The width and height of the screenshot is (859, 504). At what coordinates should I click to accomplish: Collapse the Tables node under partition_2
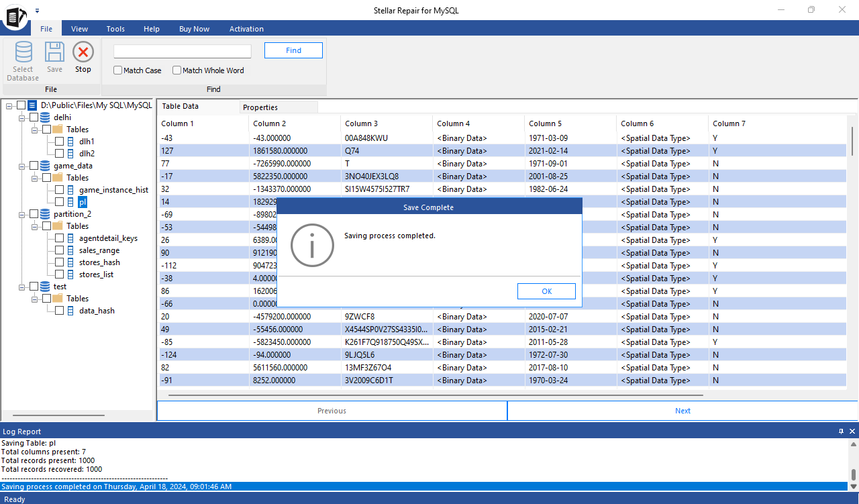(x=35, y=226)
